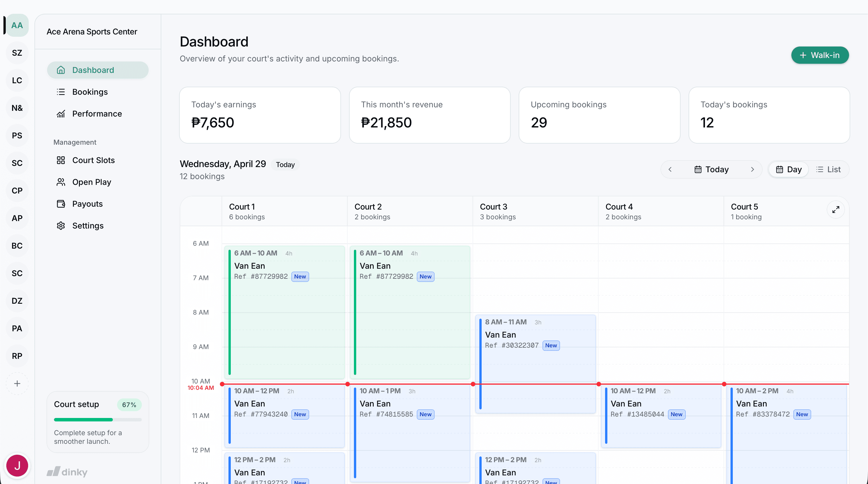The image size is (868, 484).
Task: Add a new workspace with plus icon
Action: [17, 384]
